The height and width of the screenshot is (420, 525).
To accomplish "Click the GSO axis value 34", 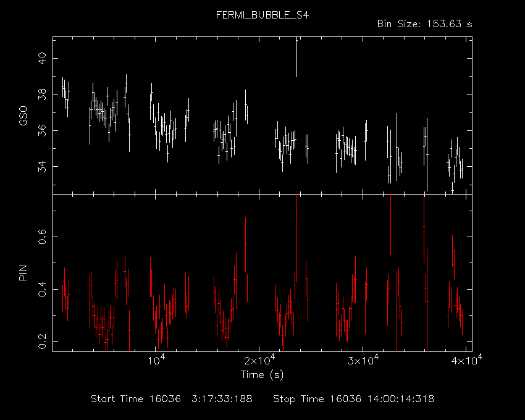I will [43, 167].
